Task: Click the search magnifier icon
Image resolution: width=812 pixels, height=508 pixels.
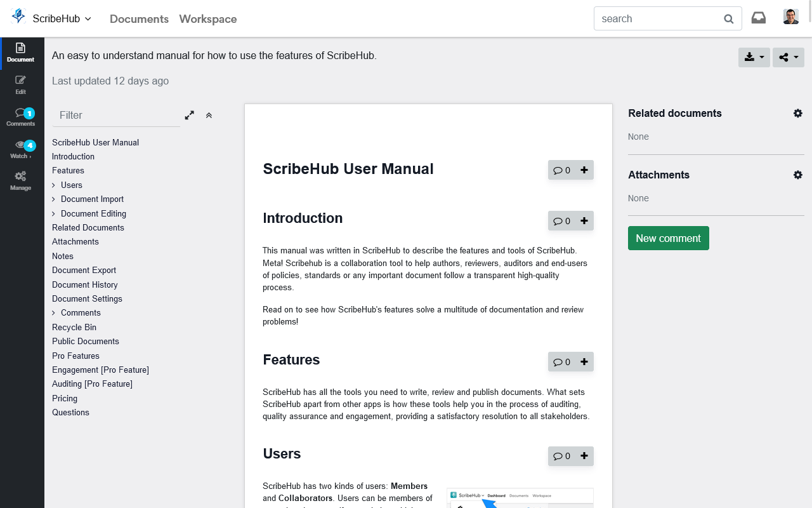Action: point(729,19)
